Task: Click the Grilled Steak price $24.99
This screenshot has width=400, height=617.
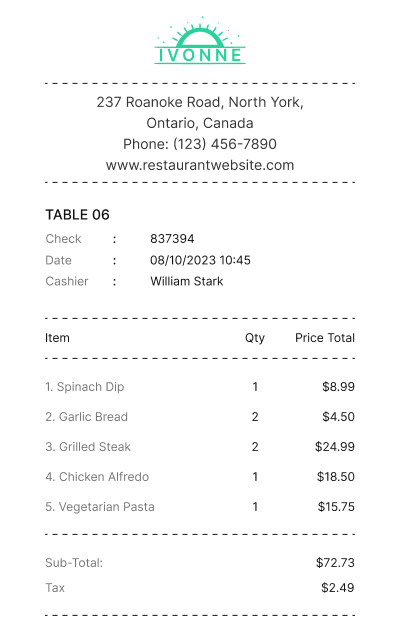Action: [335, 447]
